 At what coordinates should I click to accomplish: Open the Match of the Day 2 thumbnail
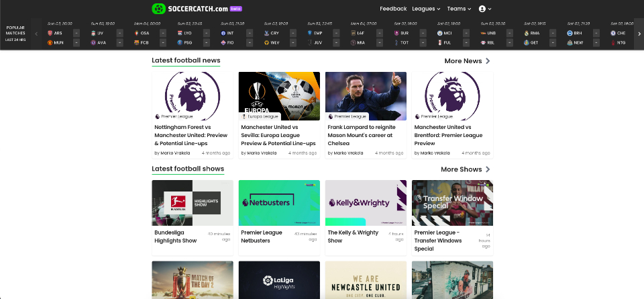pyautogui.click(x=193, y=280)
